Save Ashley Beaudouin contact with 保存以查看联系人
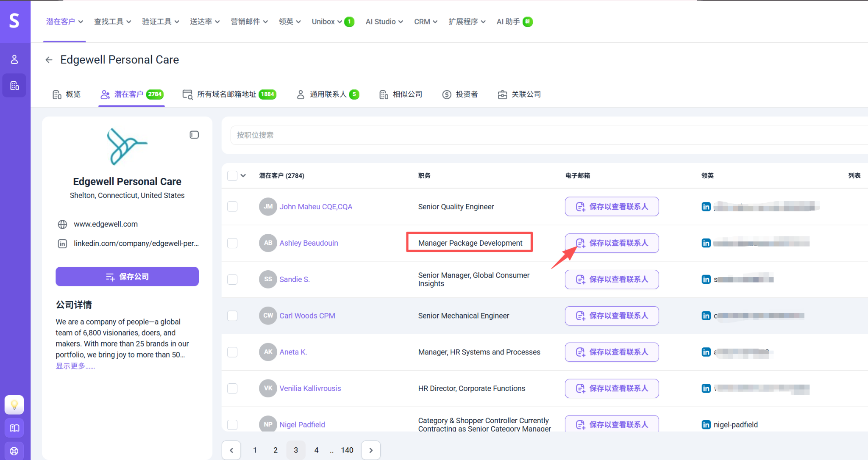Screen dimensions: 868x460 pos(612,243)
